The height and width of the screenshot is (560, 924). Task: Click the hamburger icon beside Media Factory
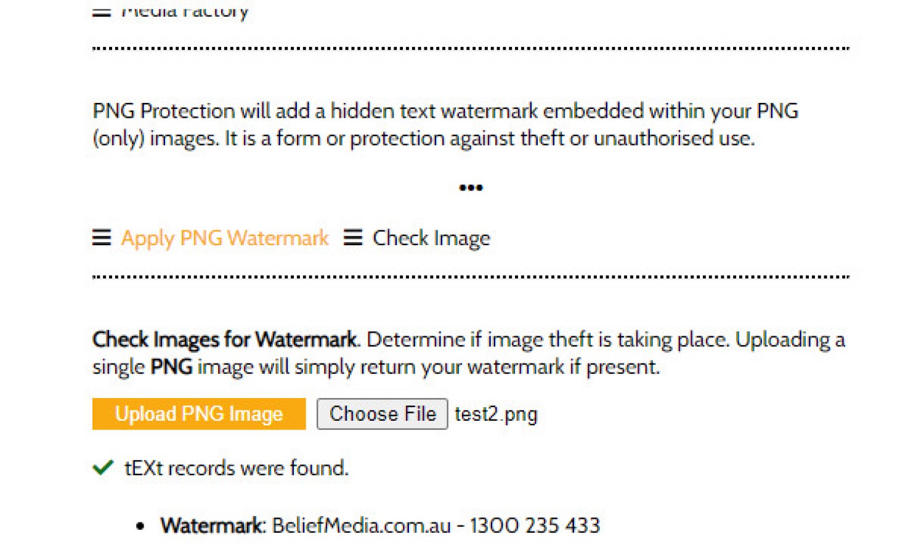click(x=102, y=12)
